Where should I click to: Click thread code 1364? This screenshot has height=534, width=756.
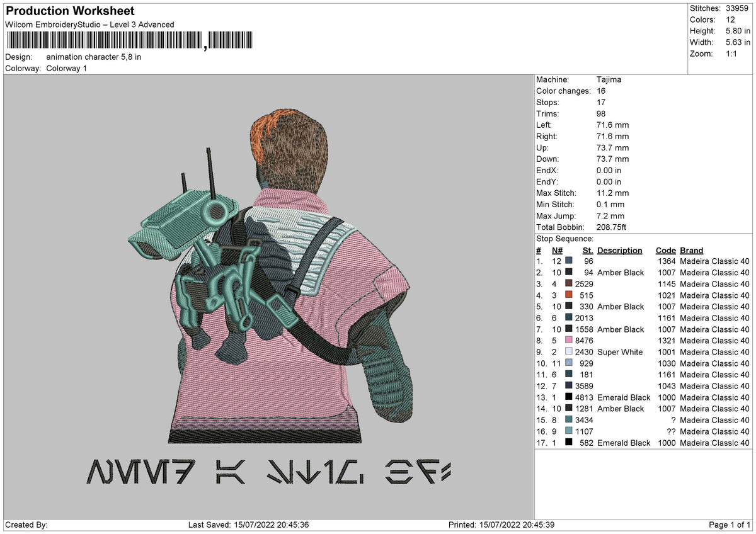(667, 261)
